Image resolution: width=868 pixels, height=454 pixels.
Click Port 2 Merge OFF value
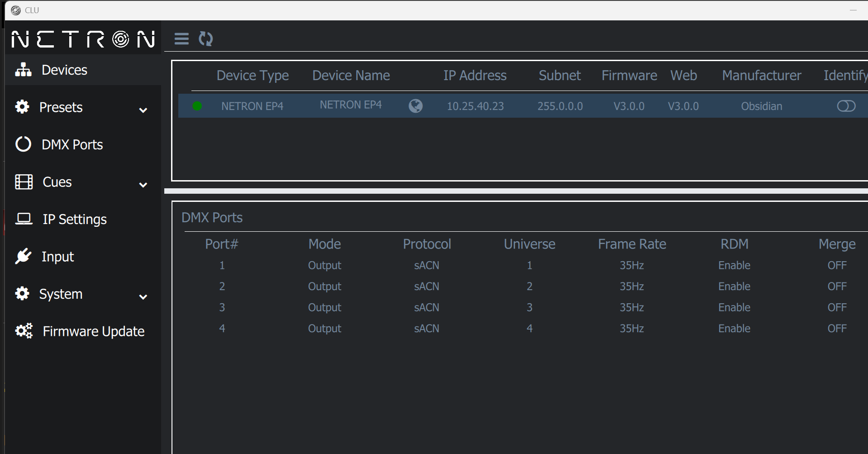pos(837,287)
